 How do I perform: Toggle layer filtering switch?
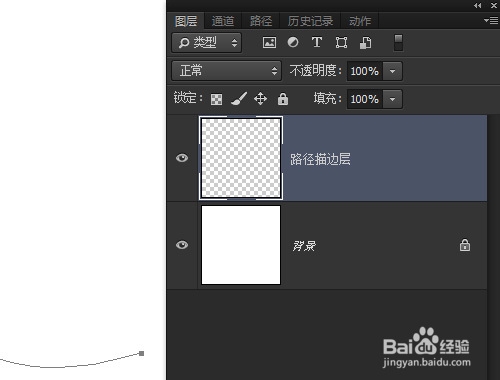click(398, 43)
